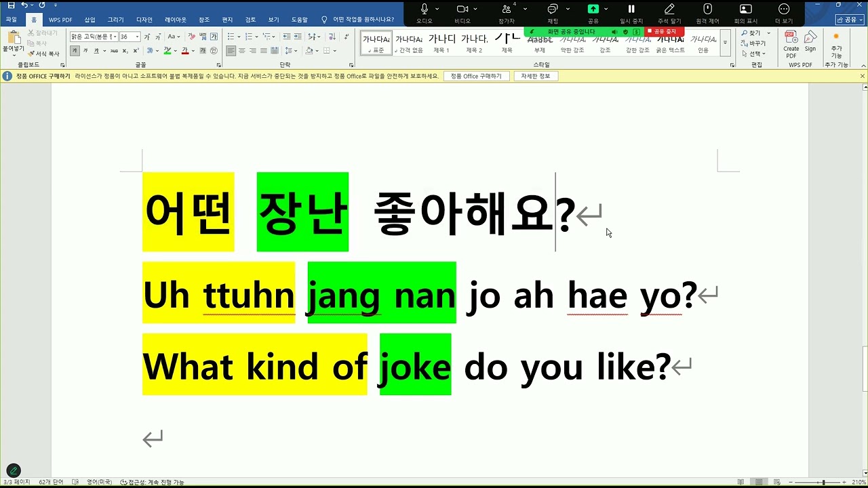The image size is (868, 488).
Task: Open Zoom more options (더 보기)
Action: (784, 13)
